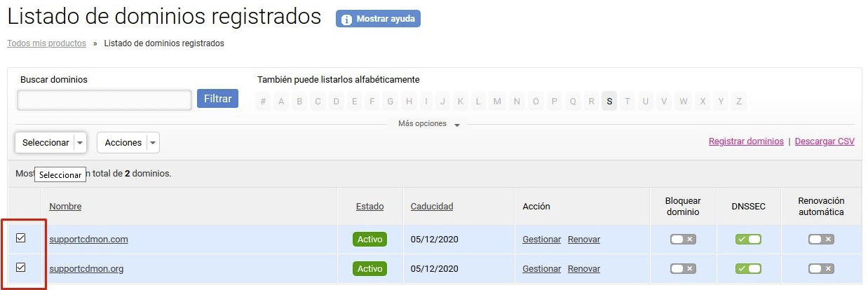Expand Más opciones section

pos(429,124)
